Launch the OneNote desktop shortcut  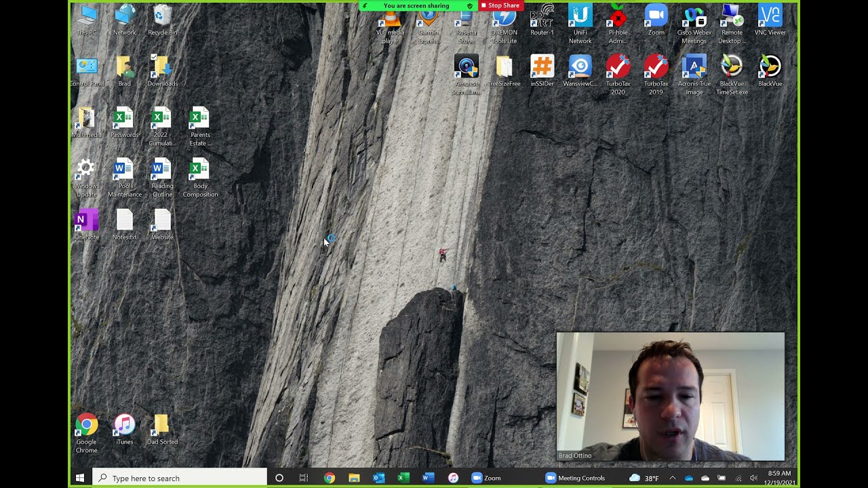tap(86, 225)
